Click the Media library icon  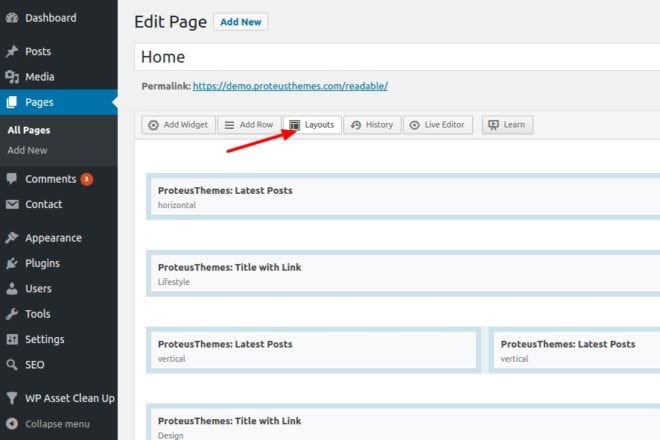[x=12, y=77]
